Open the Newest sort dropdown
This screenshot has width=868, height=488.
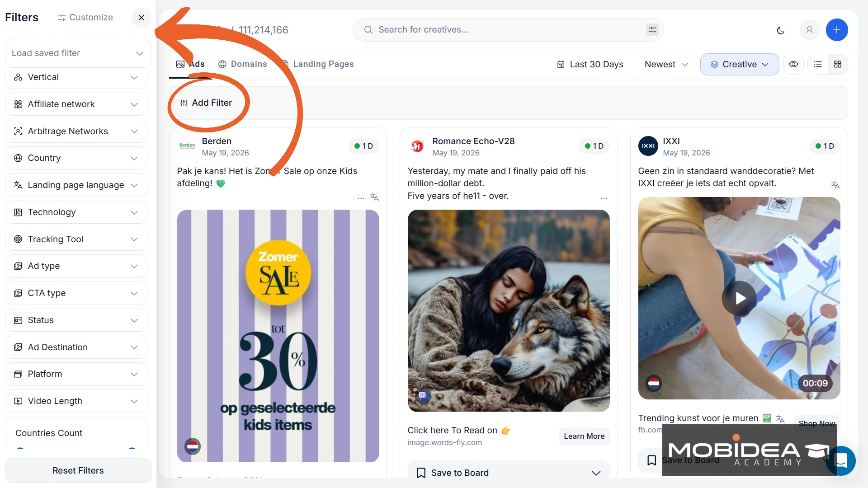pos(666,65)
